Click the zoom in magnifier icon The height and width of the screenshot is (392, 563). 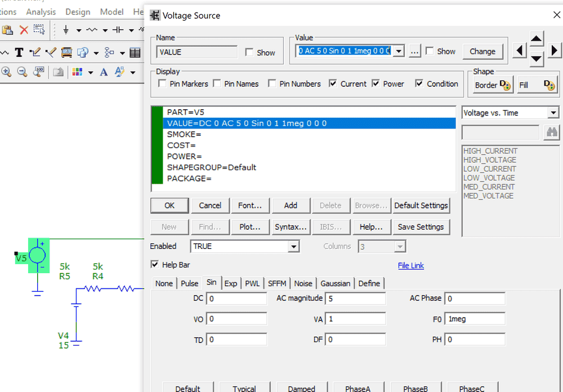click(x=7, y=72)
